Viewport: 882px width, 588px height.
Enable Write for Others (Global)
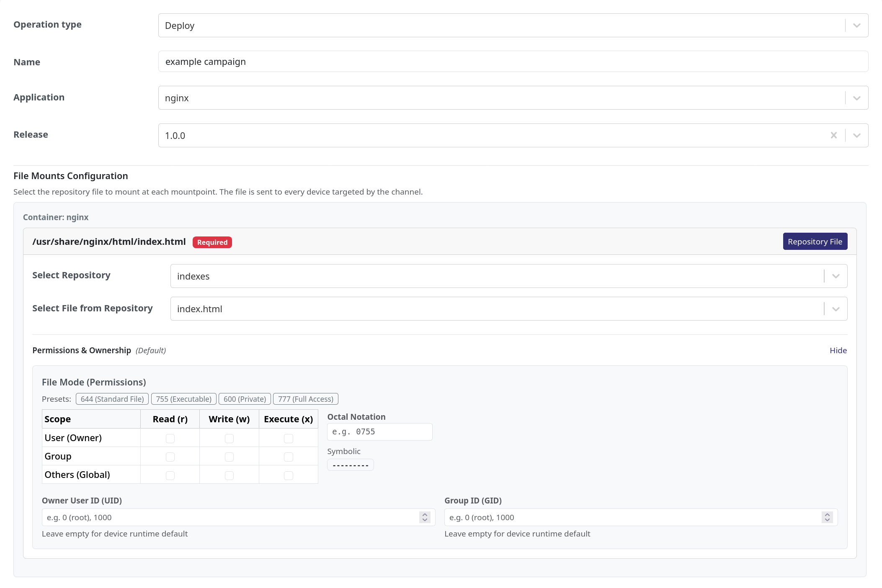229,475
